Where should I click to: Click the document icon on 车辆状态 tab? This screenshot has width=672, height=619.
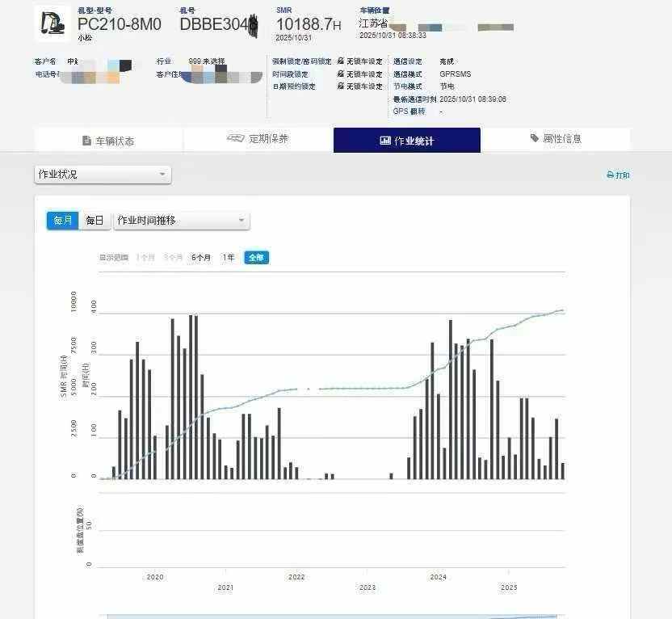click(87, 141)
